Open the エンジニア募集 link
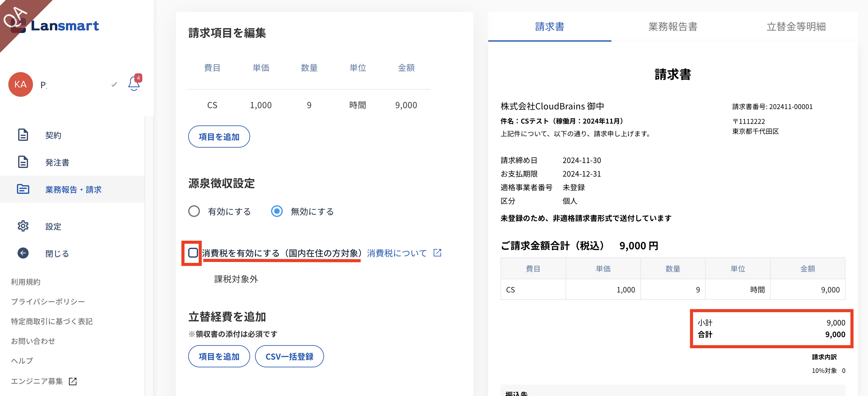The height and width of the screenshot is (396, 868). tap(37, 381)
